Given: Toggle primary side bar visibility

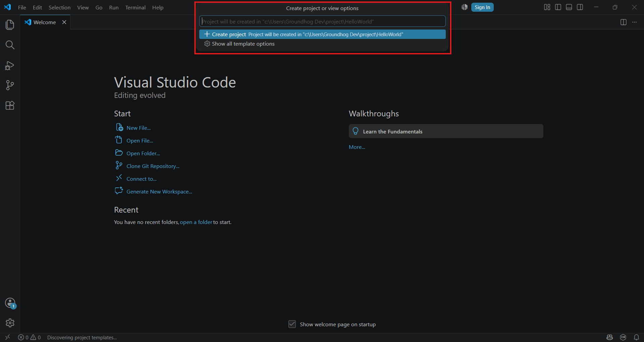Looking at the screenshot, I should pos(558,7).
